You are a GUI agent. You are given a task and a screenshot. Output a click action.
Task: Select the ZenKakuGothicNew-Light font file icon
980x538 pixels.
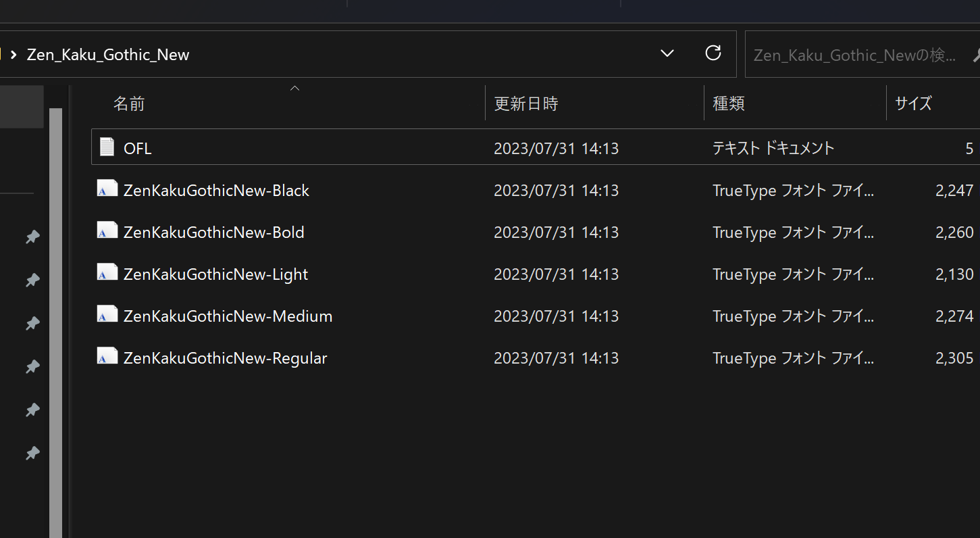click(x=107, y=272)
